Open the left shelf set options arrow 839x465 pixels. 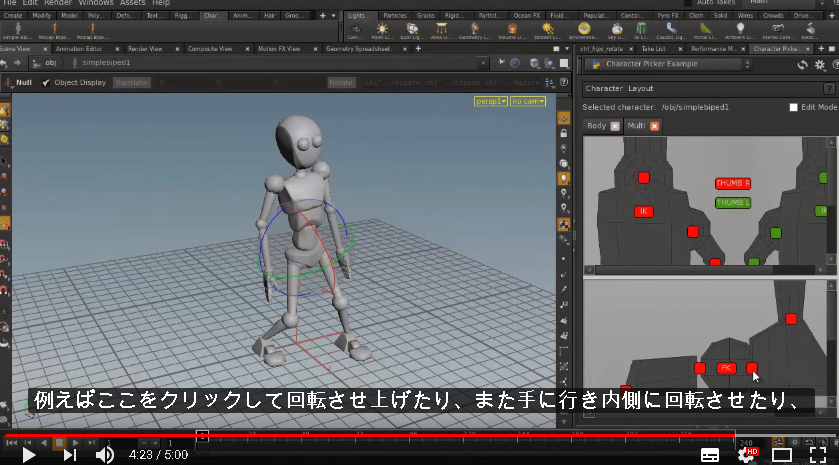(333, 16)
